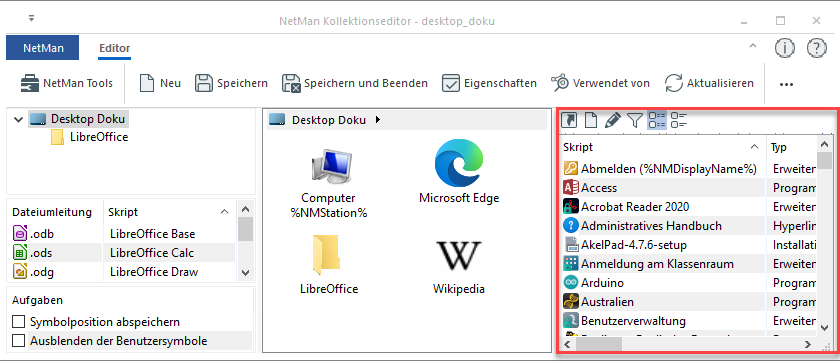Save the collection with Speichern
Image resolution: width=840 pixels, height=361 pixels.
230,84
